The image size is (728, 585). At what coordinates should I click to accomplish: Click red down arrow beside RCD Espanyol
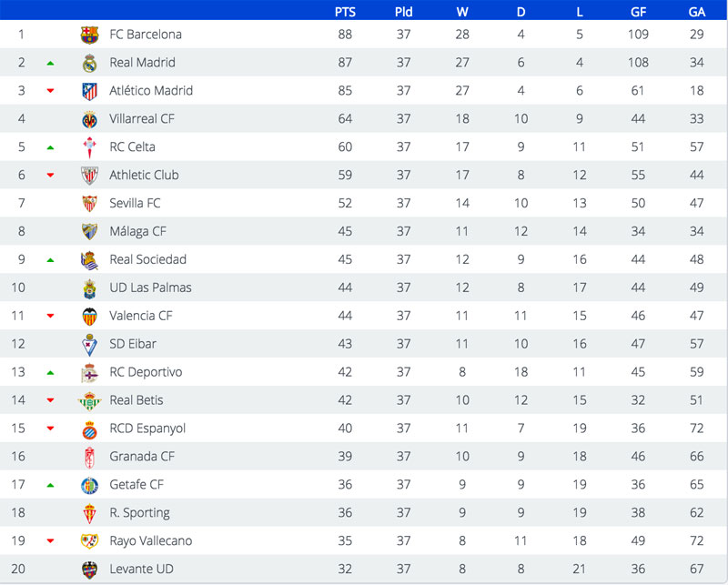click(50, 429)
